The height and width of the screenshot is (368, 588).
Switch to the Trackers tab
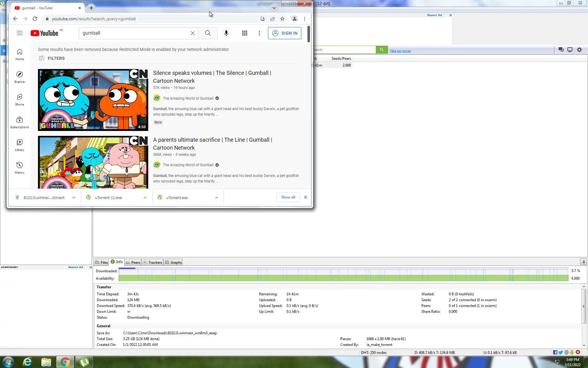(153, 262)
